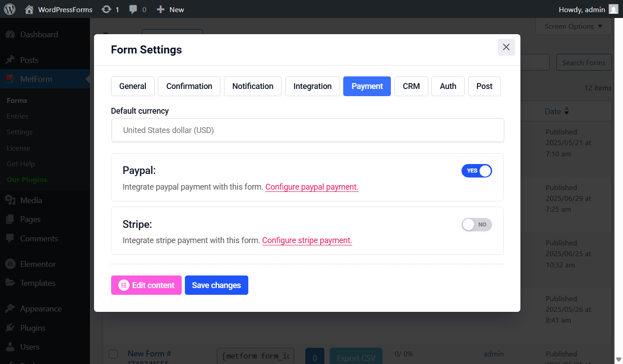Close the Form Settings dialog
This screenshot has height=364, width=623.
click(x=506, y=47)
